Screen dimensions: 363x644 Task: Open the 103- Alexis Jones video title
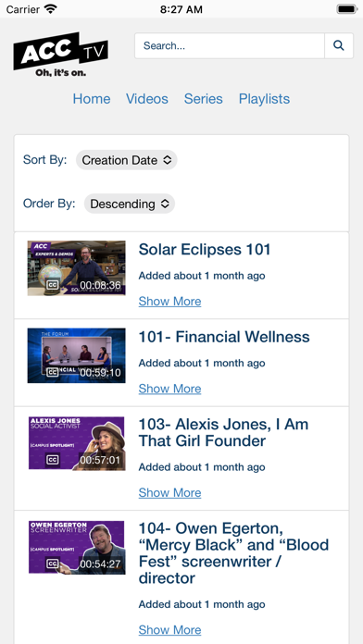point(223,432)
